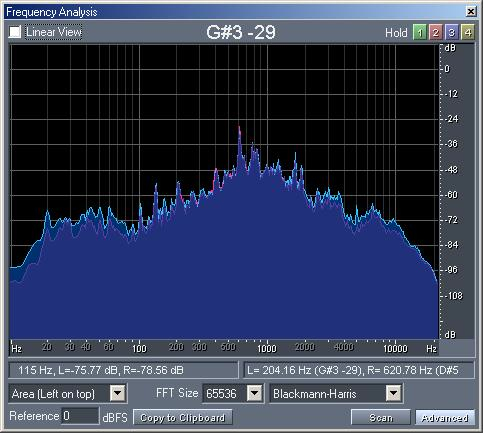Viewport: 483px width, 433px height.
Task: Click the G#3 -29 note readout
Action: tap(241, 32)
